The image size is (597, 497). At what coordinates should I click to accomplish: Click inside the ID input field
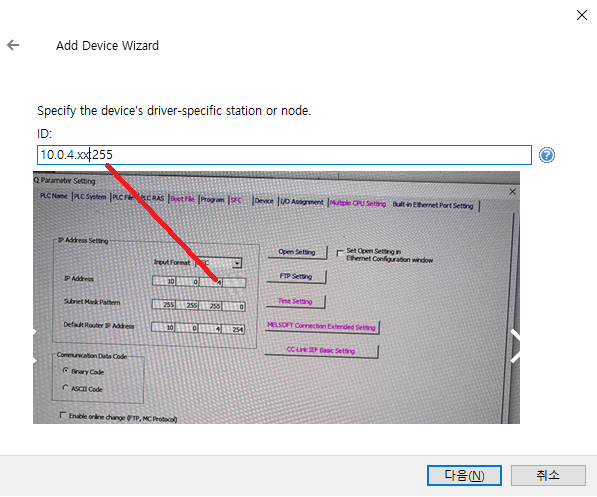tap(284, 155)
